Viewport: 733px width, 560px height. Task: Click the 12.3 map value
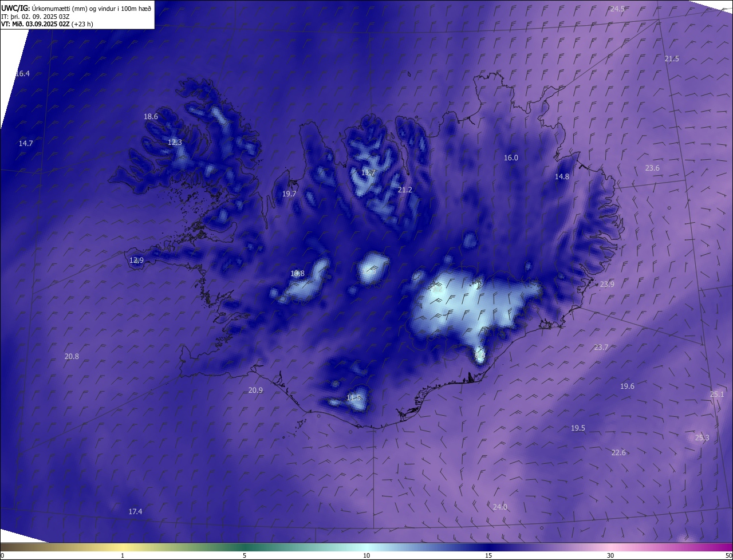[x=175, y=143]
